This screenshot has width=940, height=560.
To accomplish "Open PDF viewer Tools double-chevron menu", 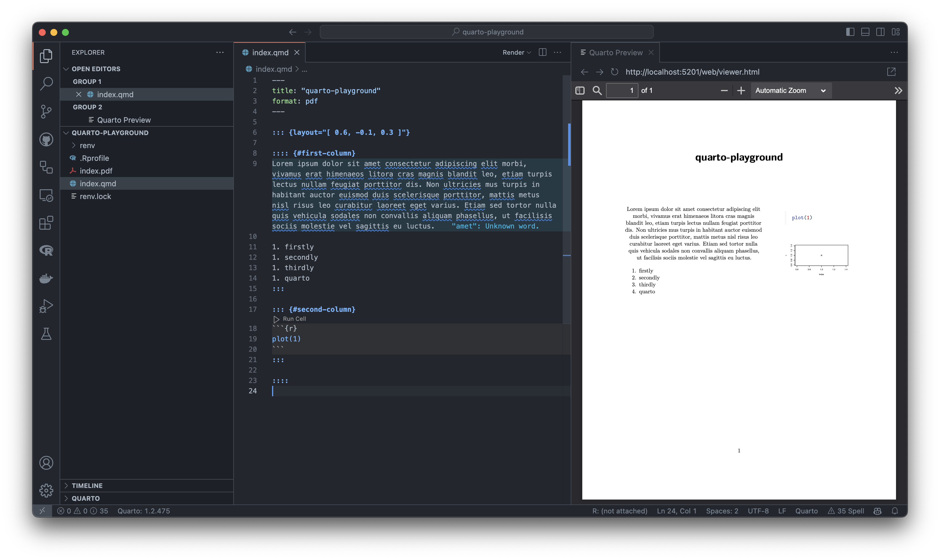I will click(898, 91).
